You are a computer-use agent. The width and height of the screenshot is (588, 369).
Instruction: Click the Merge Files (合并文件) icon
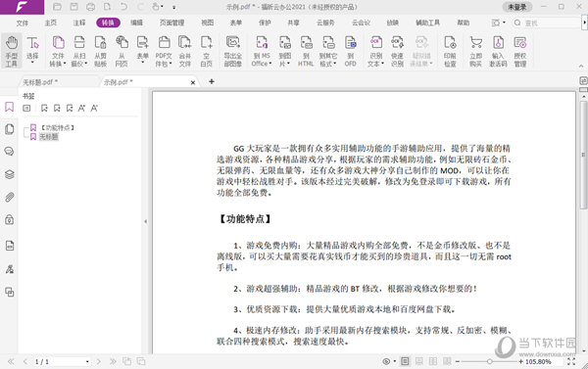pos(185,51)
